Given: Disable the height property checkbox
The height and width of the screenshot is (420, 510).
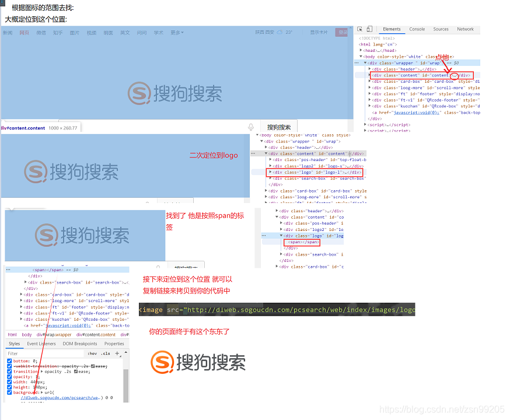Looking at the screenshot, I should coord(9,387).
